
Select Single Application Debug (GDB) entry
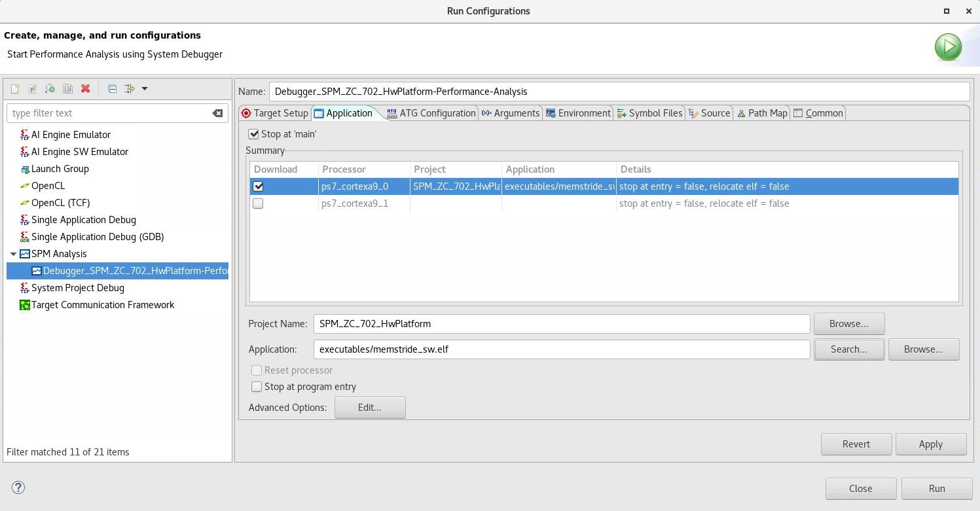(97, 237)
